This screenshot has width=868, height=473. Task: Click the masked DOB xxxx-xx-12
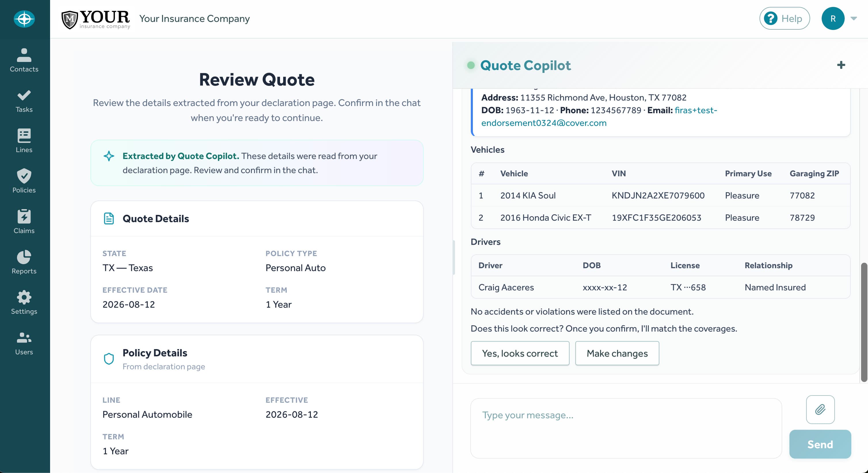coord(604,287)
